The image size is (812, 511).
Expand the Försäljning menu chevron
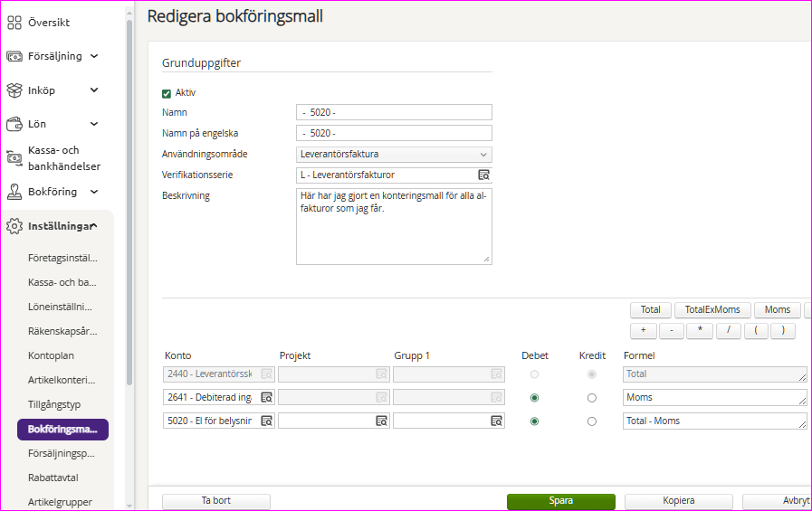[x=94, y=56]
